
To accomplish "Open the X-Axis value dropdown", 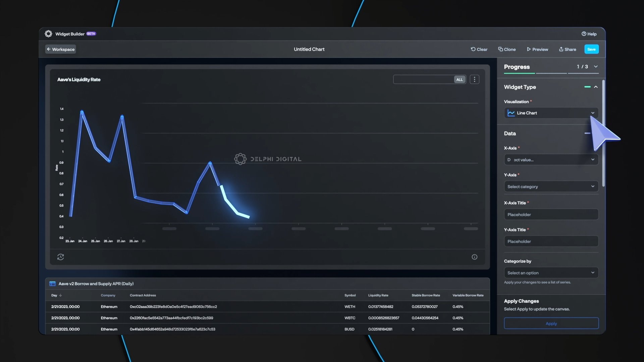I will (551, 160).
